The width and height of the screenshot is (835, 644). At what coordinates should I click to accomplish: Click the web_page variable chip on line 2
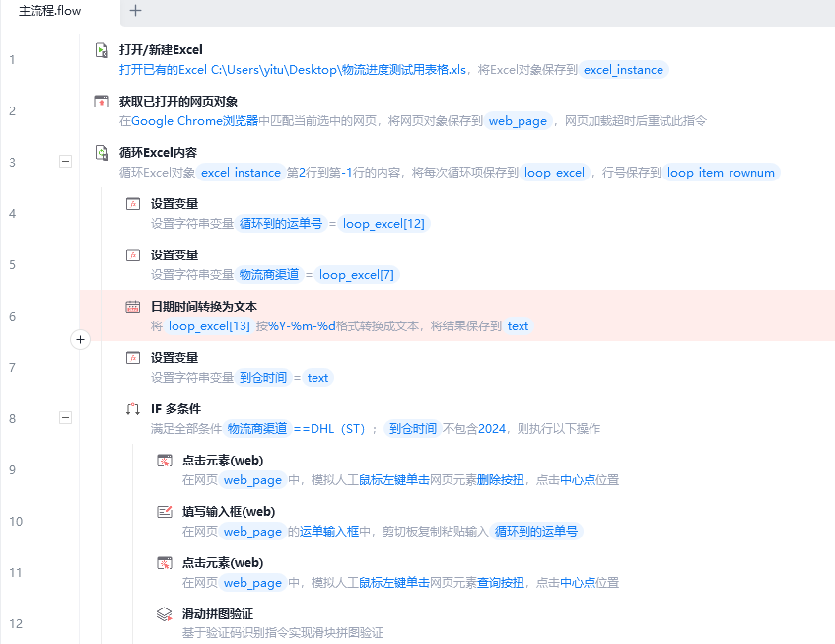click(518, 121)
